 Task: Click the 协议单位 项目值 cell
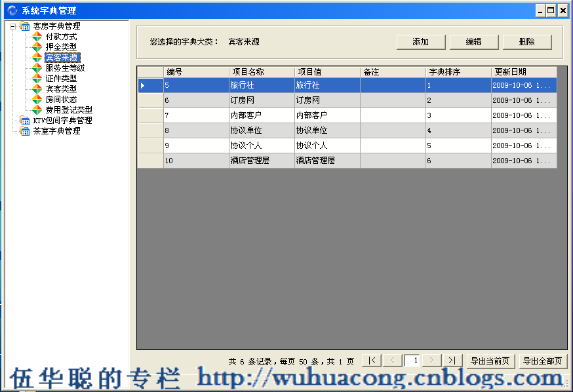pyautogui.click(x=327, y=130)
